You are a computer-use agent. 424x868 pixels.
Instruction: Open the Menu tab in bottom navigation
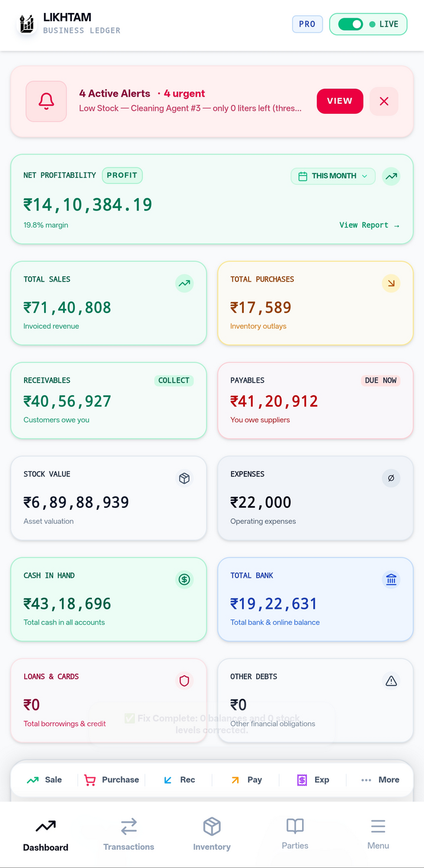[378, 834]
